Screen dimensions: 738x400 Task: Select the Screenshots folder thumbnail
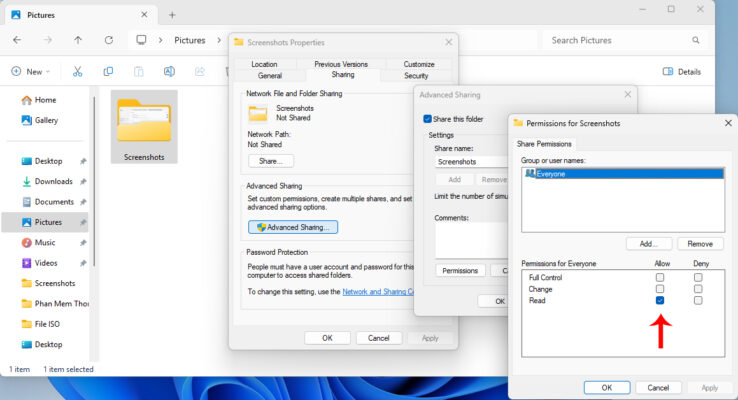(144, 123)
